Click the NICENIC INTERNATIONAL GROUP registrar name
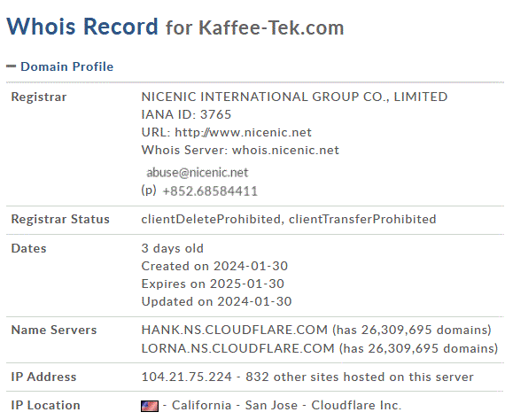The image size is (505, 420). click(x=294, y=97)
